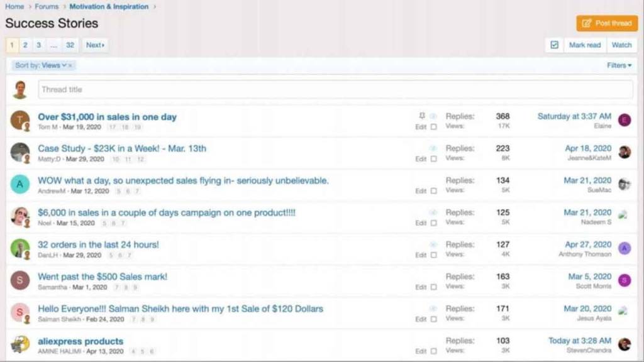Click AMINE HALIMI's thread starter avatar

click(x=20, y=344)
